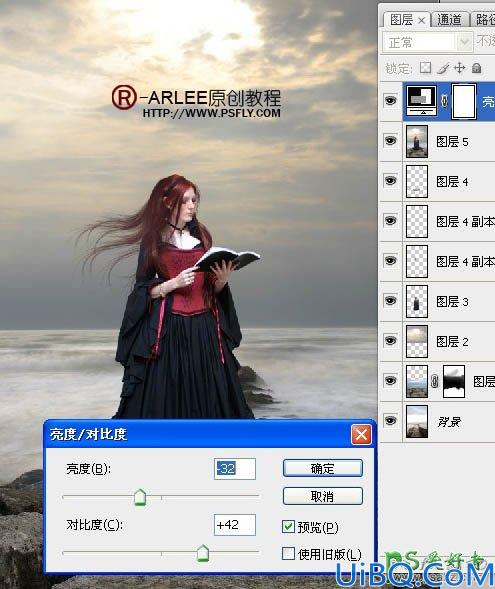
Task: Close the 亮度/对比度 dialog
Action: click(x=361, y=435)
